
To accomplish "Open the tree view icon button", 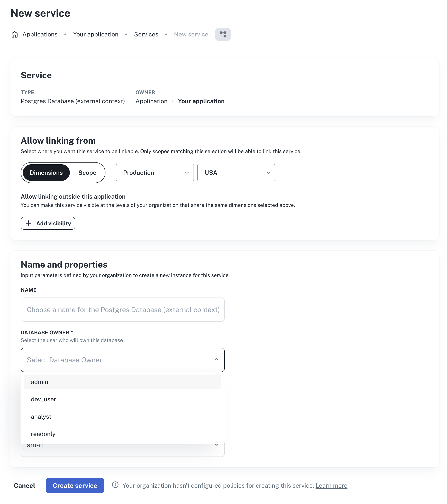I will click(223, 34).
